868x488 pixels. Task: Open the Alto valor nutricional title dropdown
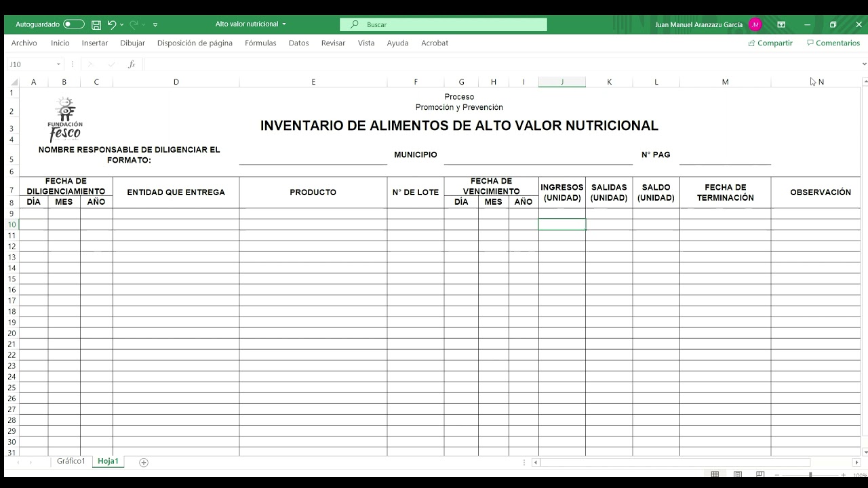[x=284, y=24]
